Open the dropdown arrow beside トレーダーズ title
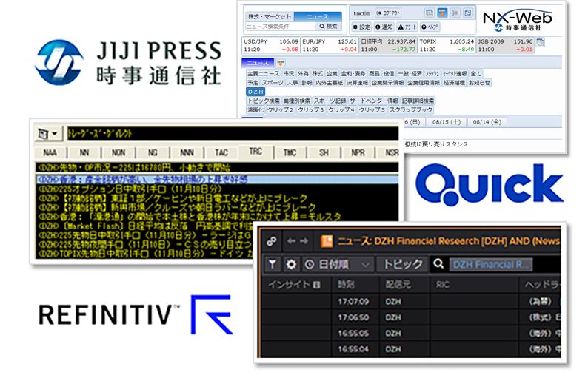Screen dimensions: 588x378 (x=47, y=133)
